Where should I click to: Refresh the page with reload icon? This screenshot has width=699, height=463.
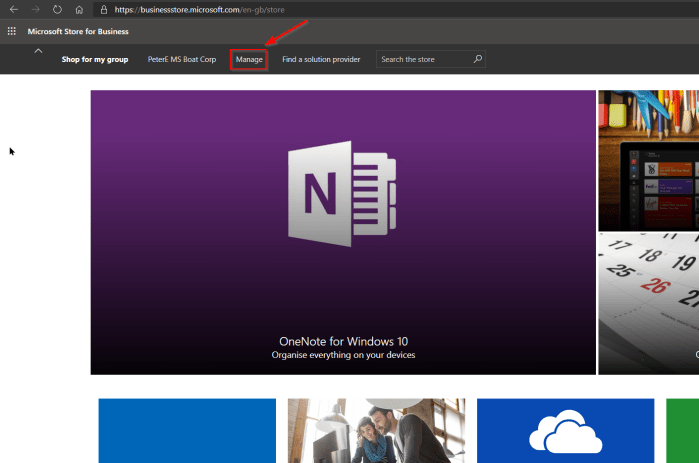[x=57, y=9]
